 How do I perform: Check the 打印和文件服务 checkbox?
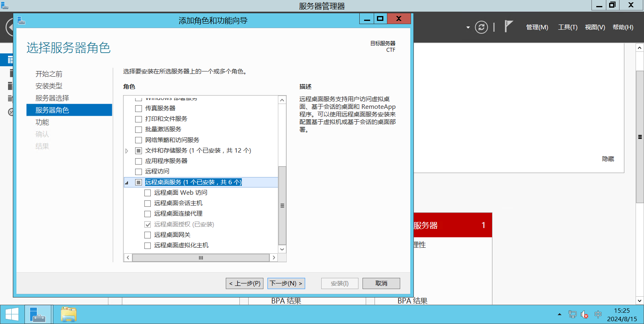click(x=139, y=119)
